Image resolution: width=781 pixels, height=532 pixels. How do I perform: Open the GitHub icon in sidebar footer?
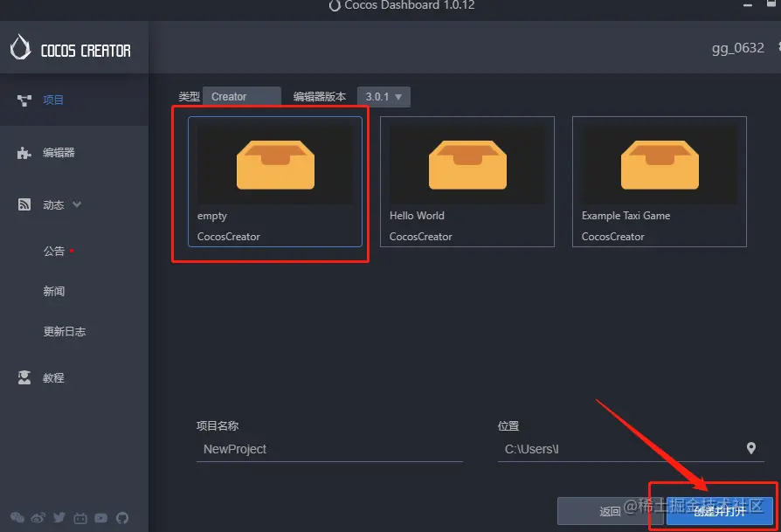(x=122, y=518)
